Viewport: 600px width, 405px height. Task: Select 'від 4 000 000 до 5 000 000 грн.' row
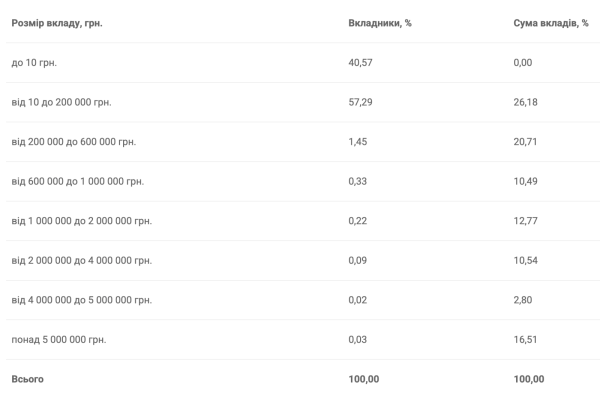click(303, 300)
